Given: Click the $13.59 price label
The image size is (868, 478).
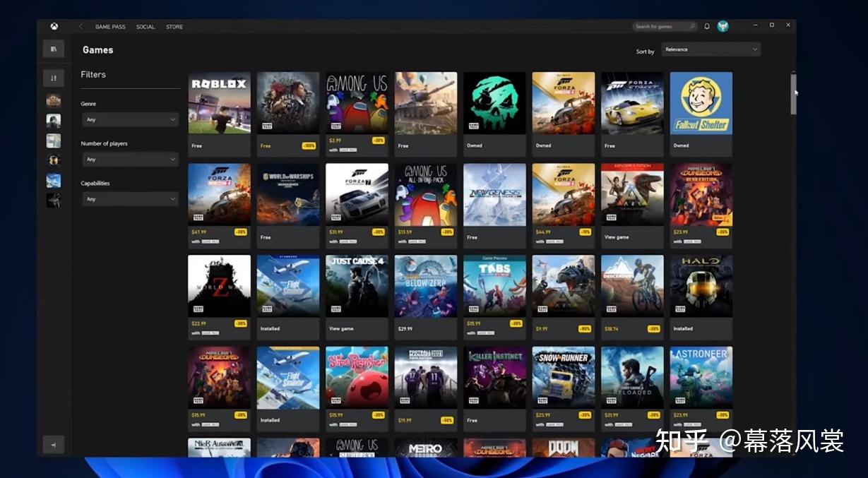Looking at the screenshot, I should (x=405, y=232).
